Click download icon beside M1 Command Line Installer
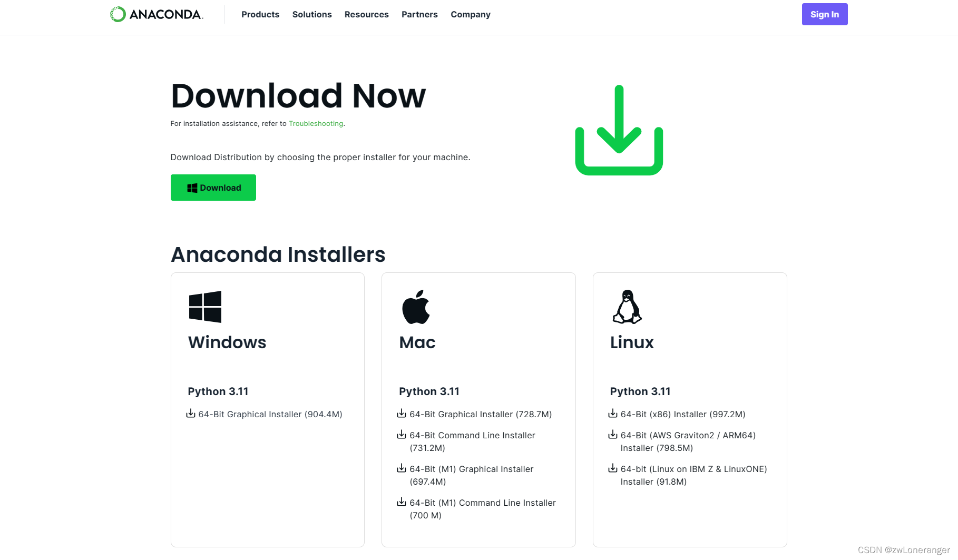 pyautogui.click(x=402, y=502)
